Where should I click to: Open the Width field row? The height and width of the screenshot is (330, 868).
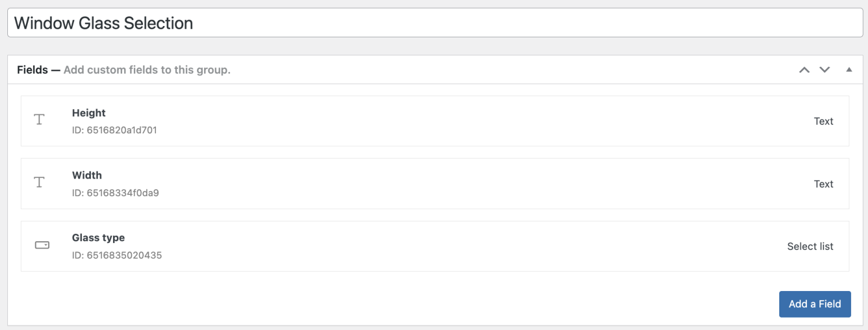coord(434,184)
